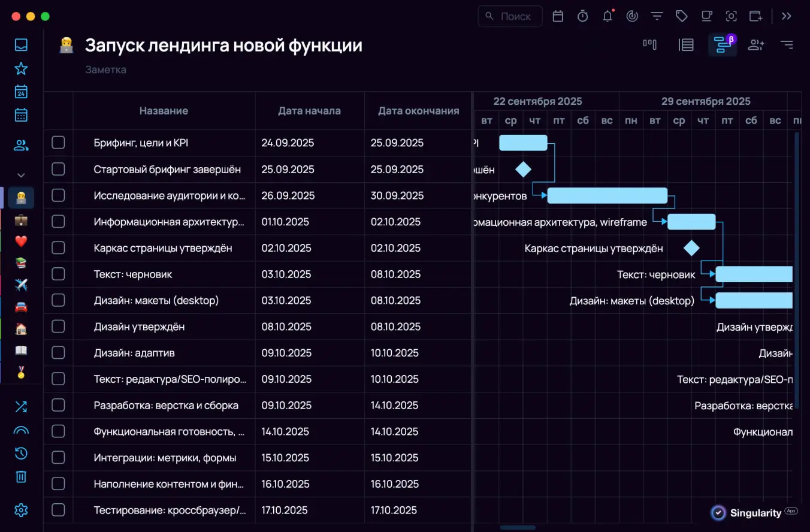Click the 'Заметка' note field

(x=106, y=69)
